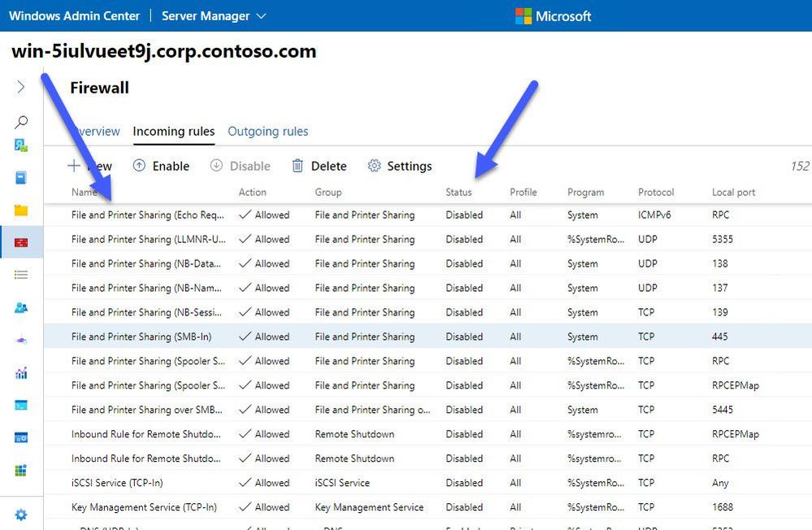Click local port 5355 cell
Viewport: 812px width, 530px height.
coord(723,239)
